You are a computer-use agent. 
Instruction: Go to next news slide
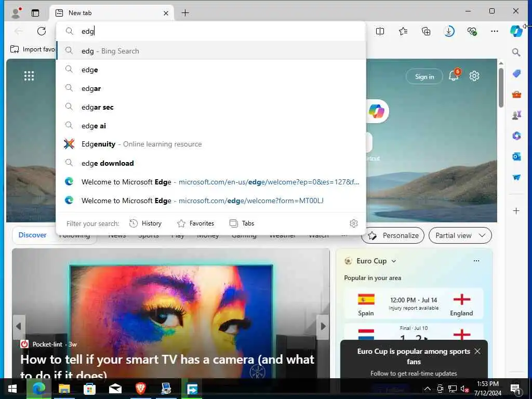pyautogui.click(x=323, y=326)
